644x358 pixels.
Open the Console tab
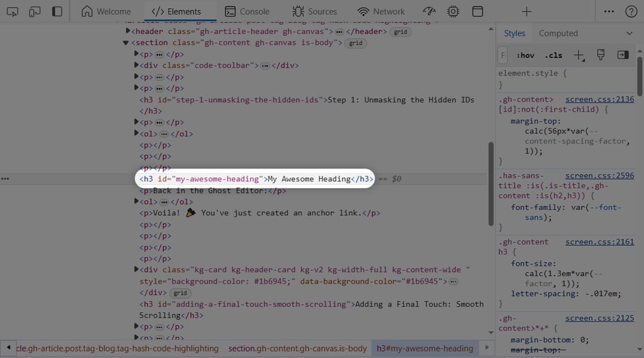(247, 12)
